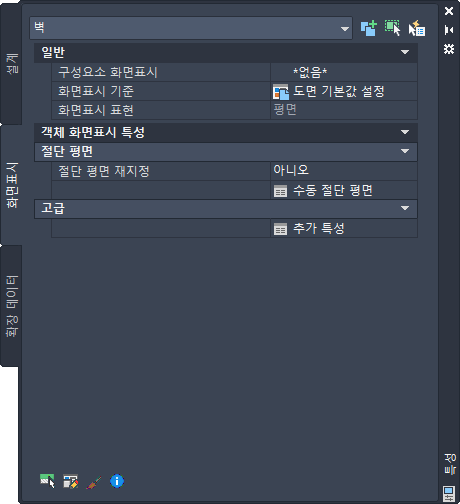
Task: Switch to the 설계 tab
Action: (11, 63)
